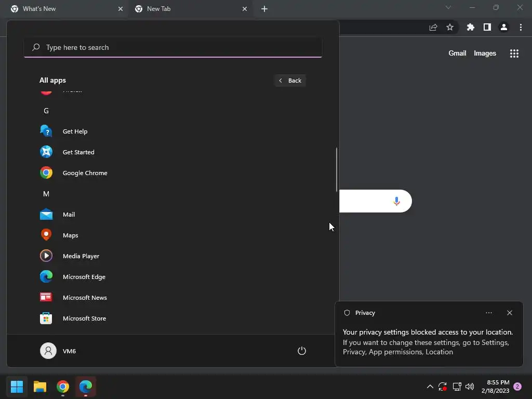The width and height of the screenshot is (532, 399).
Task: Open the Media Player app icon
Action: click(46, 256)
